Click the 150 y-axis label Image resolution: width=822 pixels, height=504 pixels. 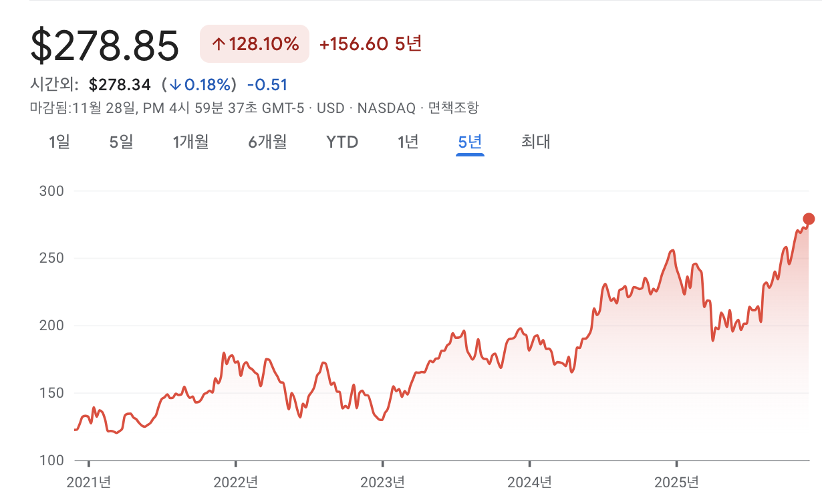click(52, 393)
